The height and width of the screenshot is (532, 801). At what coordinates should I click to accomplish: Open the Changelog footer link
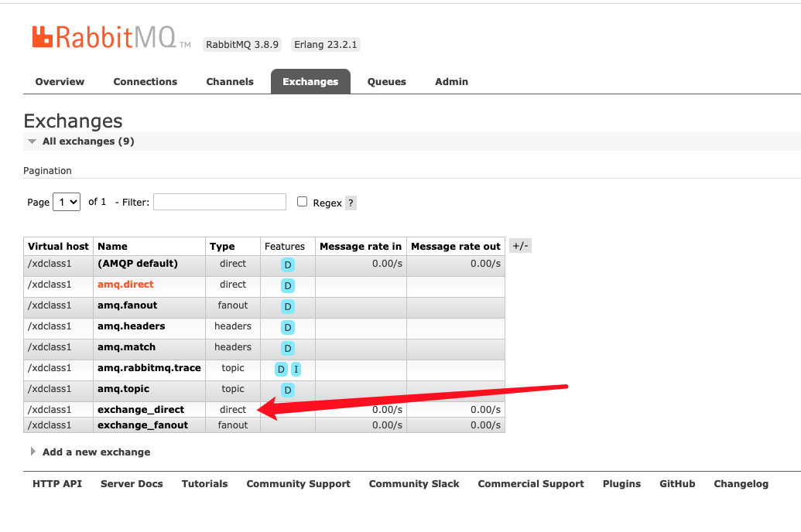741,484
